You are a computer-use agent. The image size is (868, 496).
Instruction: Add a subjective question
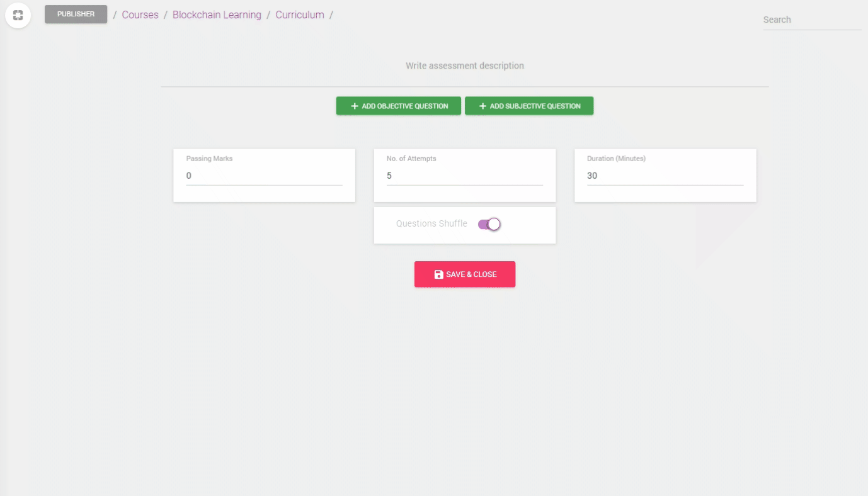[529, 106]
